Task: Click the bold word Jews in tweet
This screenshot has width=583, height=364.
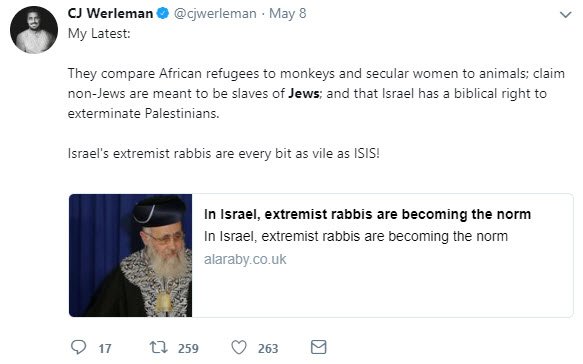Action: click(x=304, y=93)
